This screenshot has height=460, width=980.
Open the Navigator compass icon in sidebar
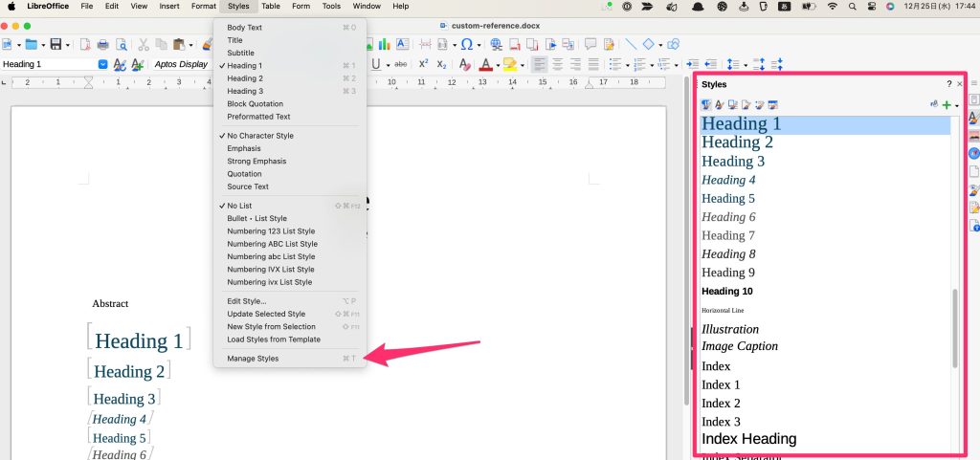[x=973, y=152]
